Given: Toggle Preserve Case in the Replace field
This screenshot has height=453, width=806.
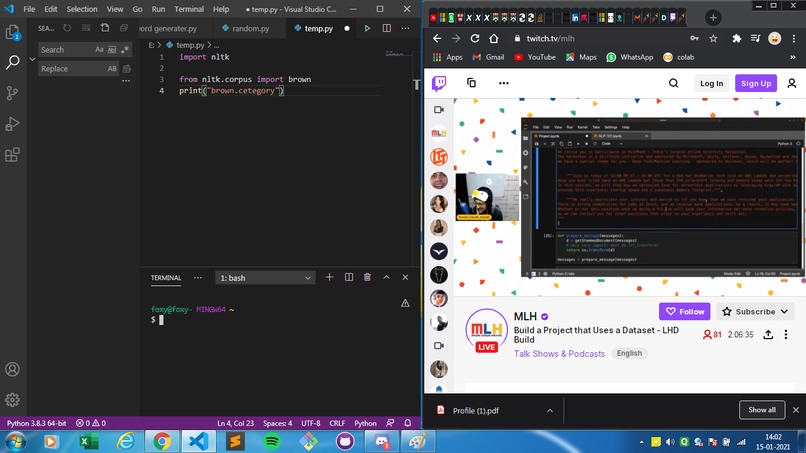Looking at the screenshot, I should (x=112, y=68).
